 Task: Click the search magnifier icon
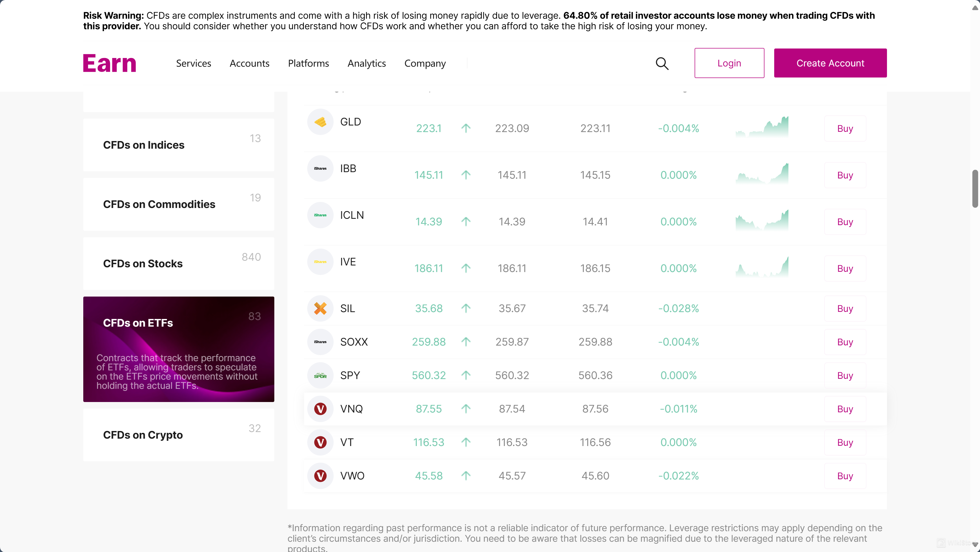(x=662, y=63)
